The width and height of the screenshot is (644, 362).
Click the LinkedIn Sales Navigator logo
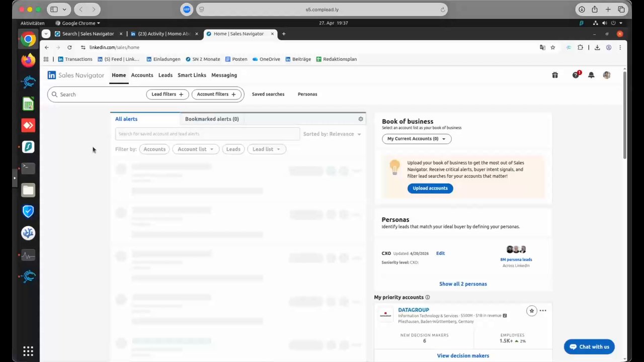[x=77, y=75]
